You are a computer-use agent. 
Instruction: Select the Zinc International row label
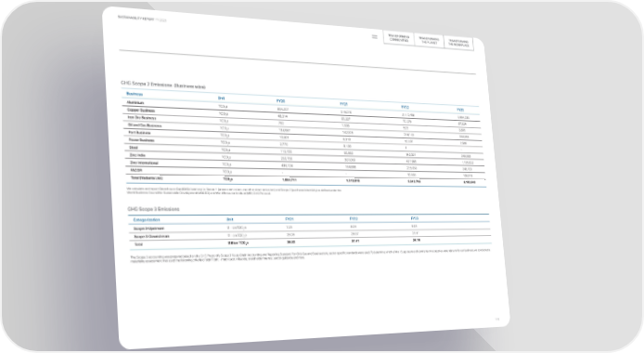point(144,163)
